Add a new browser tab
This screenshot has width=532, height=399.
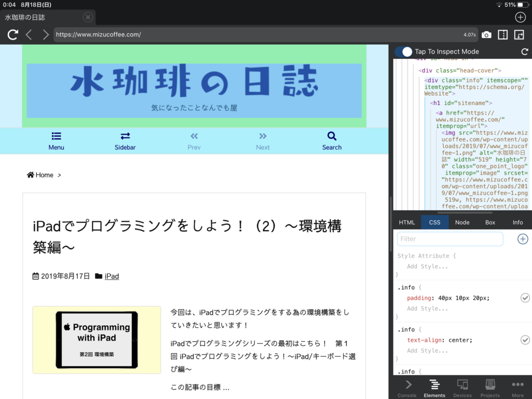point(520,17)
